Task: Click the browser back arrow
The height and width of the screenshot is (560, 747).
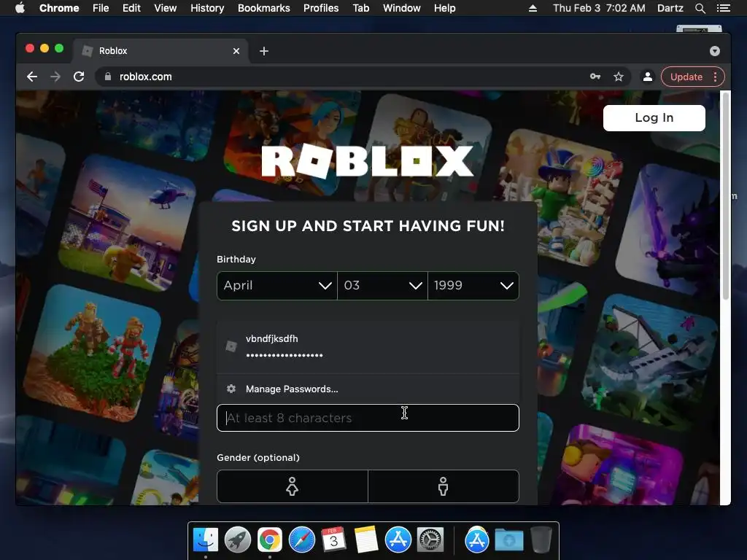Action: (32, 77)
